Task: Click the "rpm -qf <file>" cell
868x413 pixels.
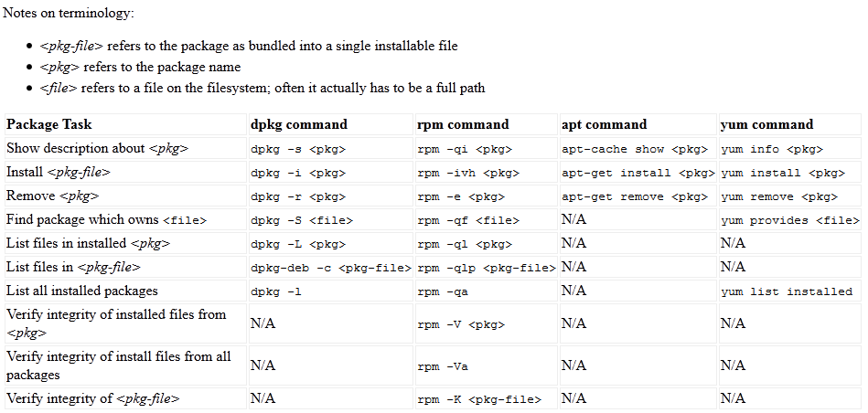Action: pos(469,220)
